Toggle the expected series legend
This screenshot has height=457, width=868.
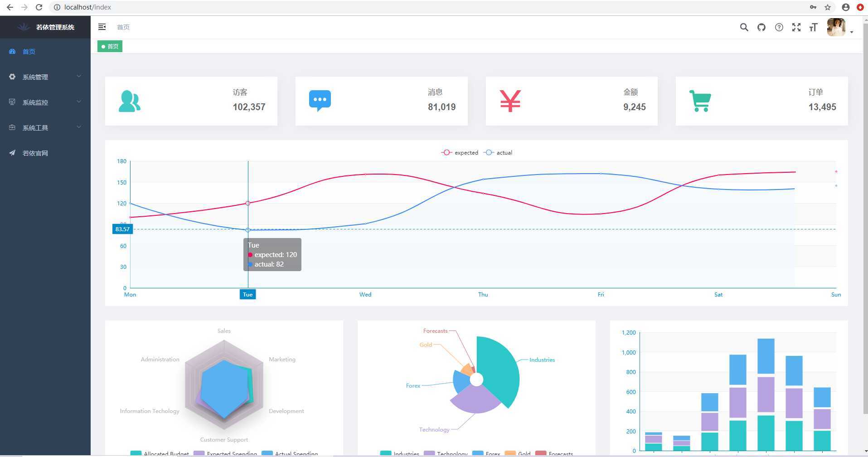pos(460,153)
